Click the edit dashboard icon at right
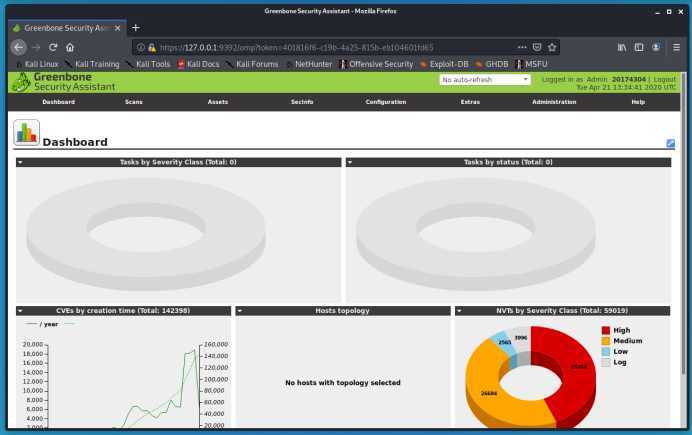Viewport: 692px width, 435px height. 670,143
